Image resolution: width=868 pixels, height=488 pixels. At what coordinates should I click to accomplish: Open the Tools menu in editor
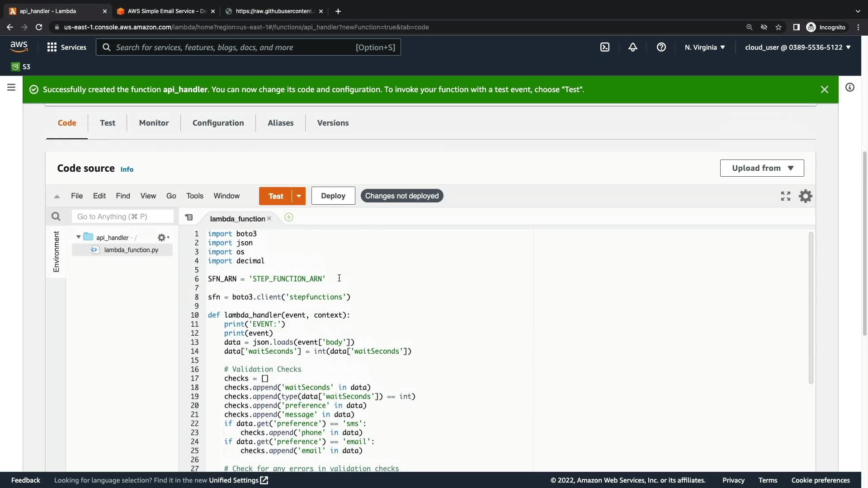tap(194, 196)
